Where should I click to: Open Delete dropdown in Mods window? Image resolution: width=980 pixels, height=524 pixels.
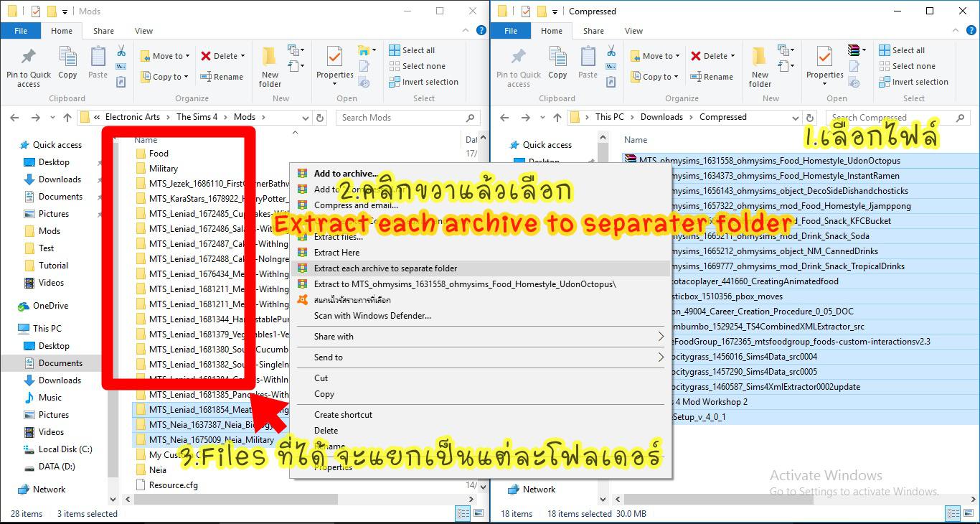coord(222,56)
